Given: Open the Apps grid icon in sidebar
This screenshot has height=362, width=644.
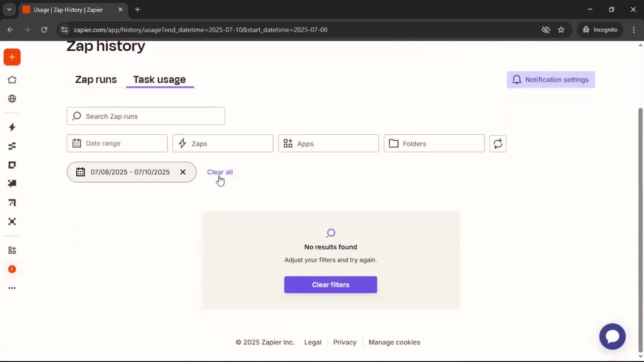Looking at the screenshot, I should point(12,250).
